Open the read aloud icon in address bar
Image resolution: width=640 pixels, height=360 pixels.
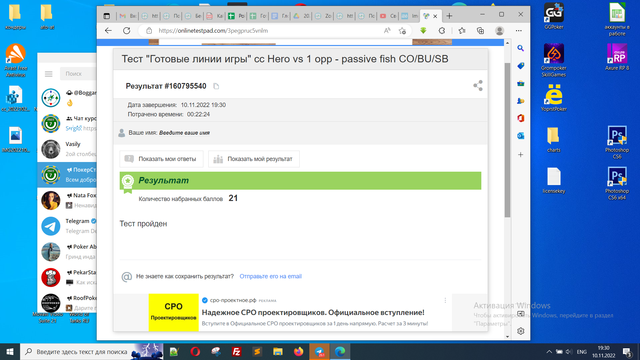(x=387, y=31)
